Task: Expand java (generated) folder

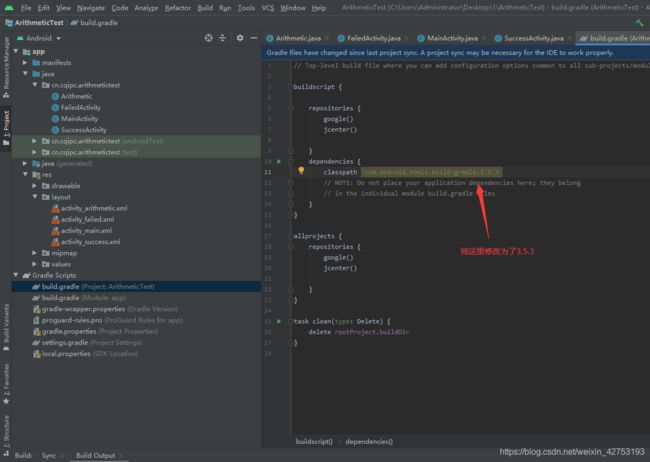Action: (25, 163)
